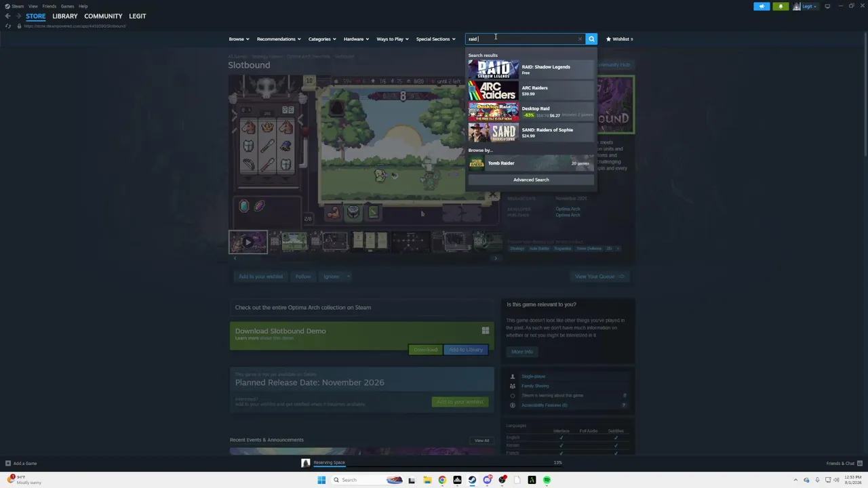
Task: Click the Single-player feature link
Action: point(533,376)
